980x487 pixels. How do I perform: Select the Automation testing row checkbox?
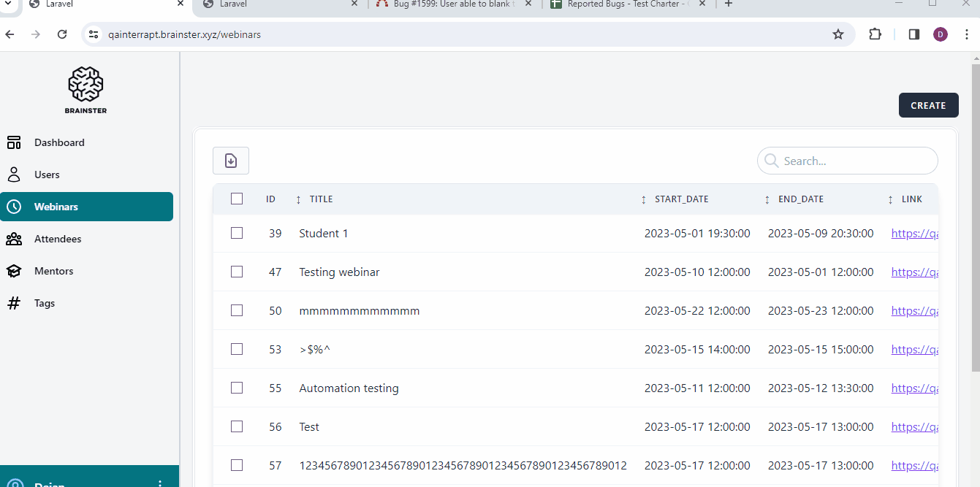[237, 388]
